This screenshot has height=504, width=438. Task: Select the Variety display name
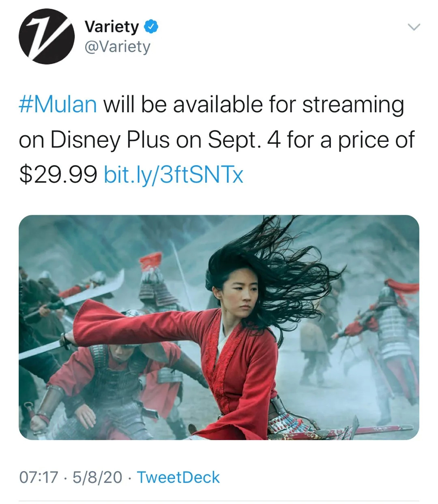tap(112, 27)
